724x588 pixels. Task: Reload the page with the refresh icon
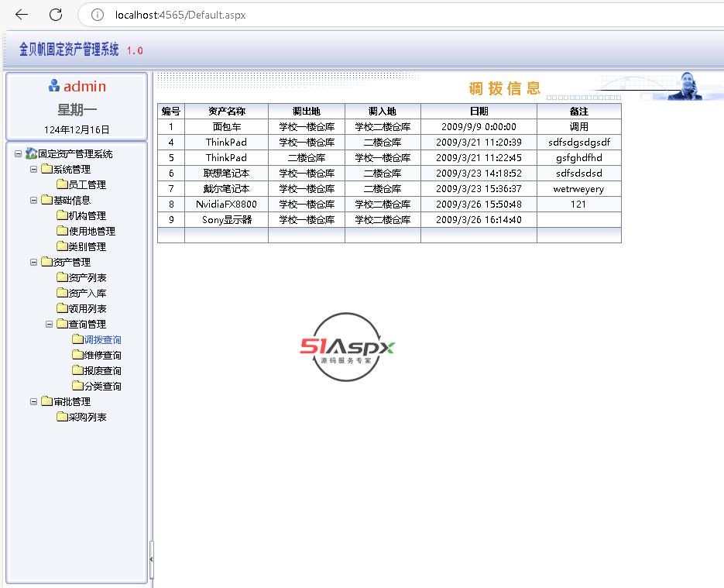56,15
